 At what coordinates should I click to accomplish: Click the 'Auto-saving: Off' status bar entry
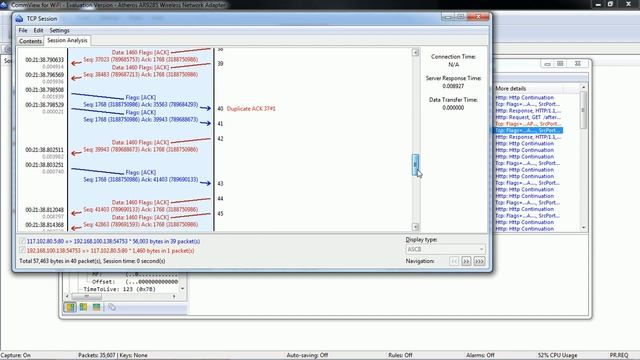[307, 355]
